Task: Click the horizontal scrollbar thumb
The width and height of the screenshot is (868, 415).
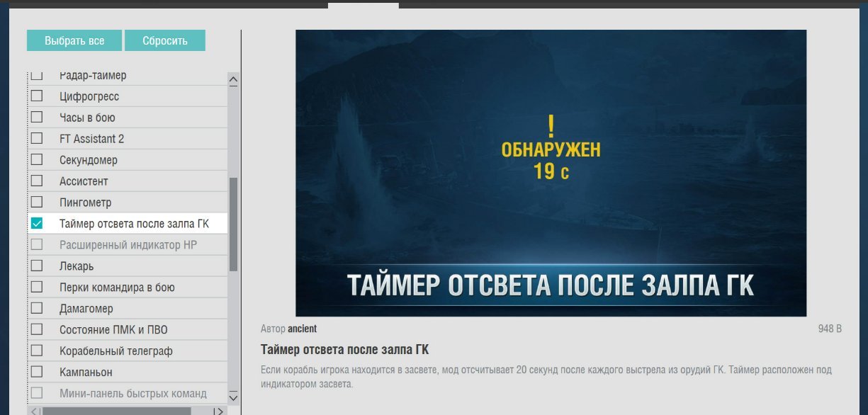Action: pyautogui.click(x=117, y=411)
